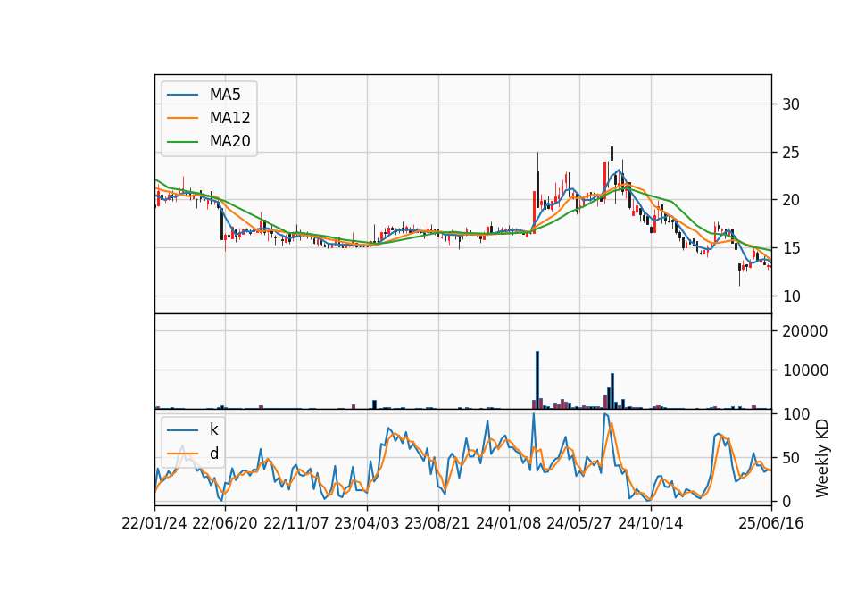Click the price axis value 10

click(x=791, y=296)
